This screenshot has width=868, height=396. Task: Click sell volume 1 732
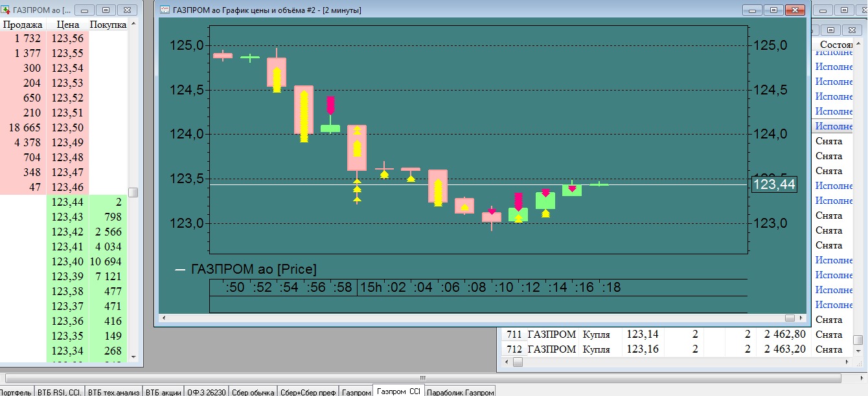[27, 39]
